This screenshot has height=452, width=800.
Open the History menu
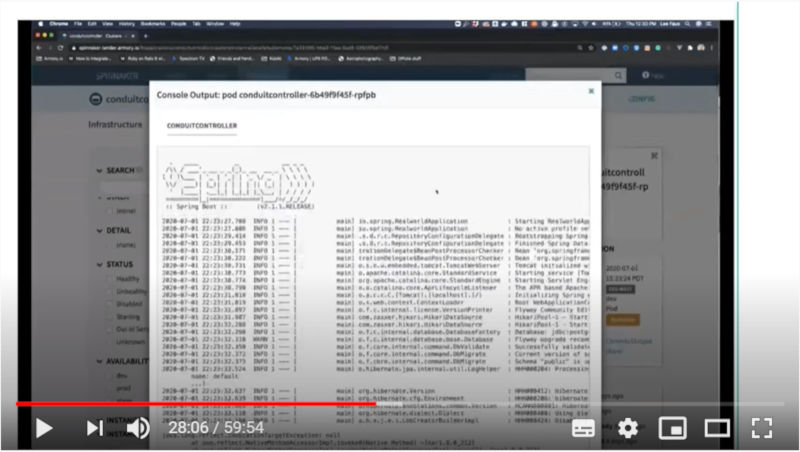(x=127, y=23)
